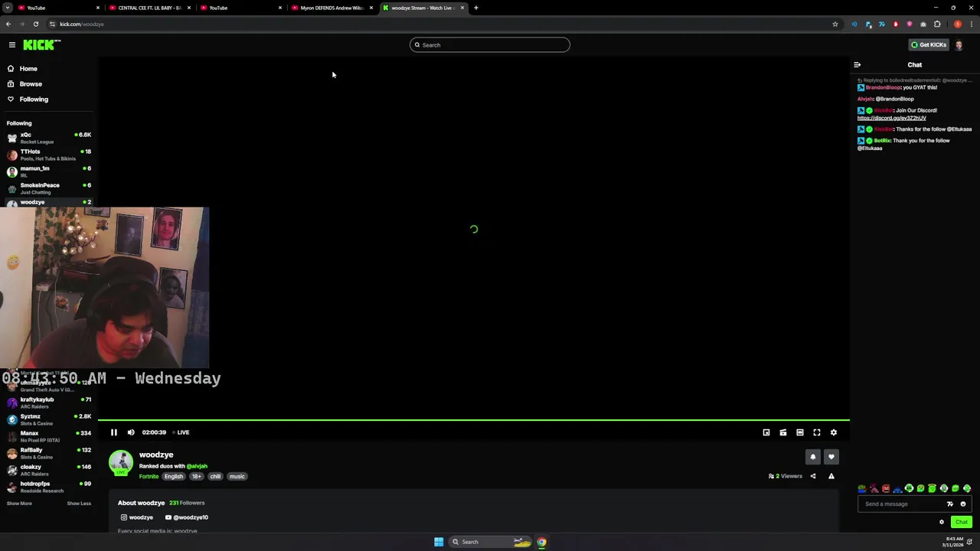Toggle the notification bell for woodzye
This screenshot has width=980, height=551.
coord(813,457)
